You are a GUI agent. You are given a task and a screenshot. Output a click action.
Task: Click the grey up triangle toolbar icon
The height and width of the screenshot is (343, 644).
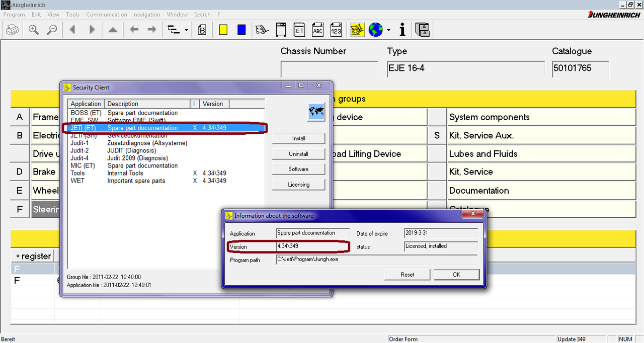tap(113, 30)
